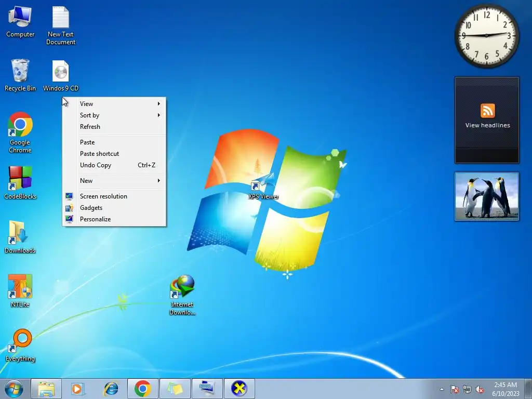Select the Everything search shortcut
The width and height of the screenshot is (532, 399).
(20, 345)
